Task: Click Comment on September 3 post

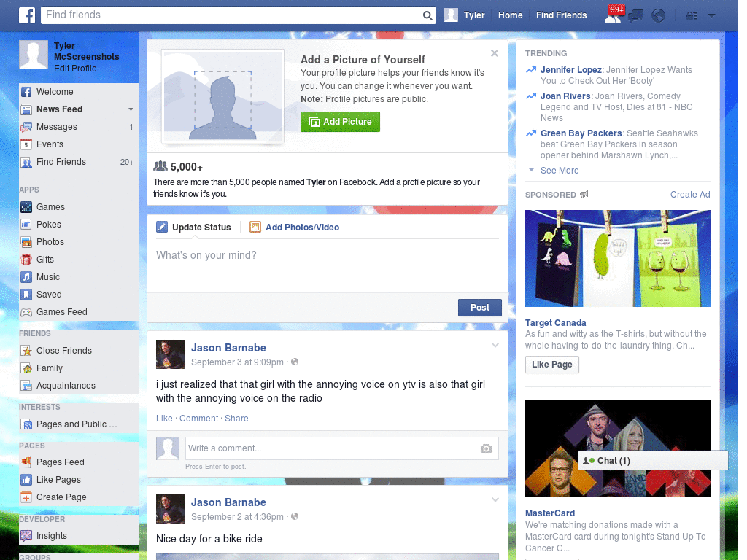Action: pyautogui.click(x=198, y=418)
